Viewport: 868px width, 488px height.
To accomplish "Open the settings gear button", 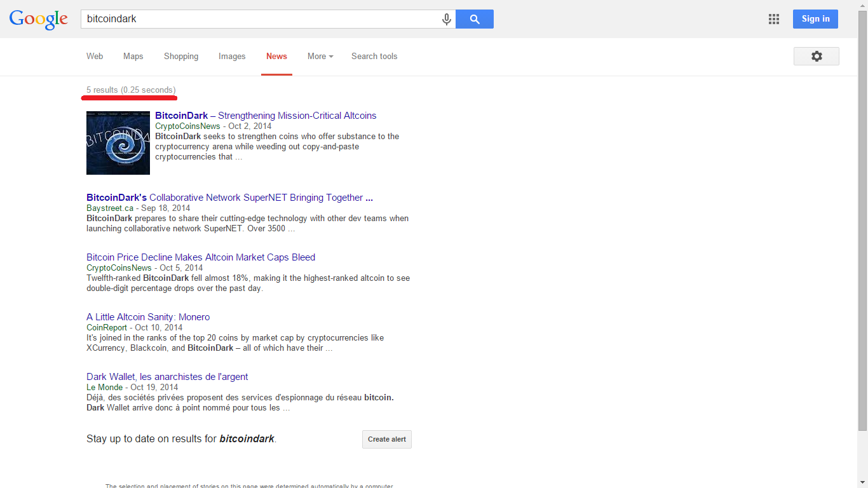I will (817, 56).
